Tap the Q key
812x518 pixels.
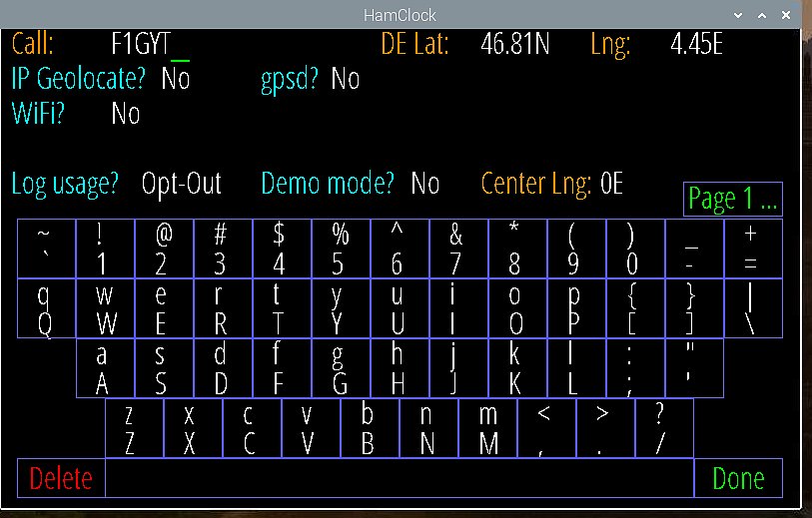(47, 308)
